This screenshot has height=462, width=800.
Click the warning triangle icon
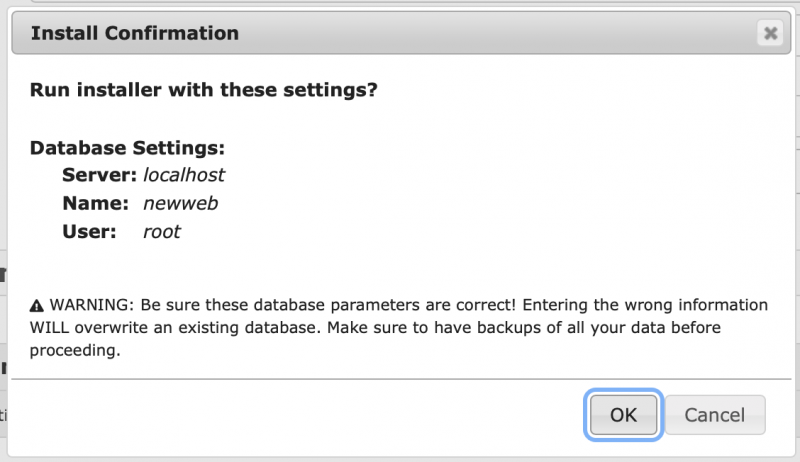pos(37,305)
